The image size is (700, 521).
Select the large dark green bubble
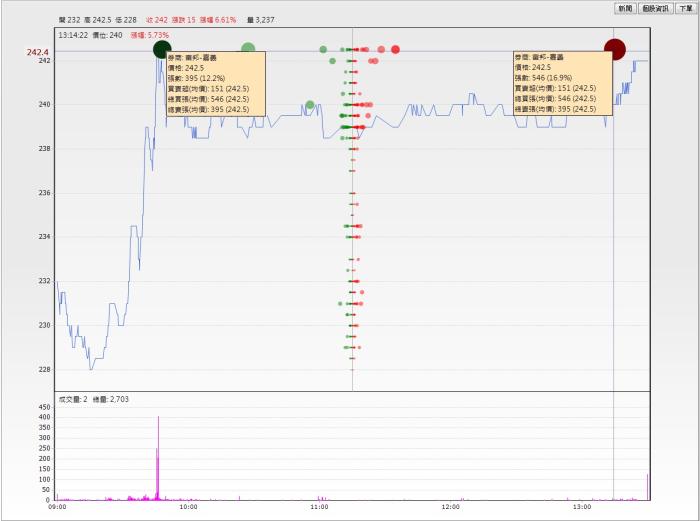[x=162, y=49]
